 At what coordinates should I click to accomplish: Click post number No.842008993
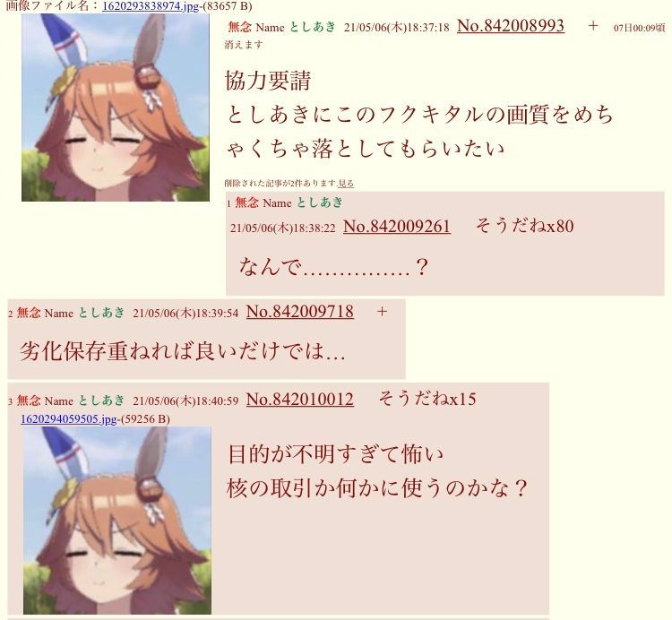click(x=511, y=26)
